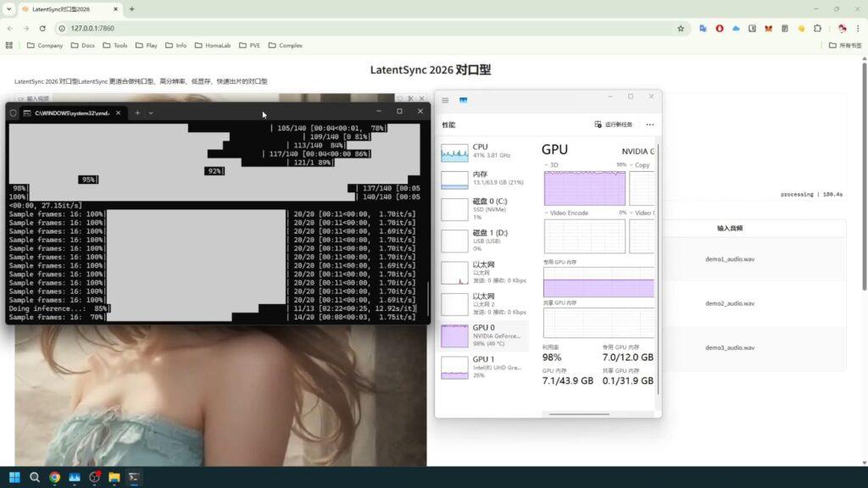Open File Explorer from the taskbar
Image resolution: width=868 pixels, height=488 pixels.
tap(114, 477)
